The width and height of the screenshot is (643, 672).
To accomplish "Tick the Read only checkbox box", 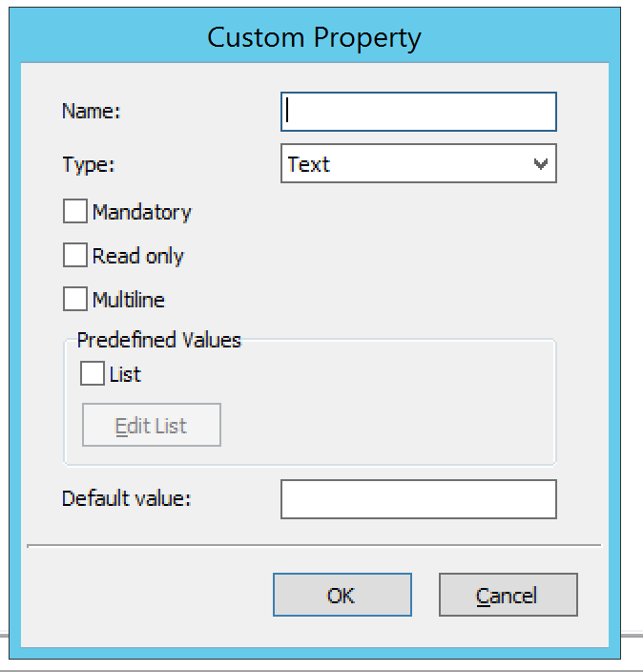I will [75, 255].
